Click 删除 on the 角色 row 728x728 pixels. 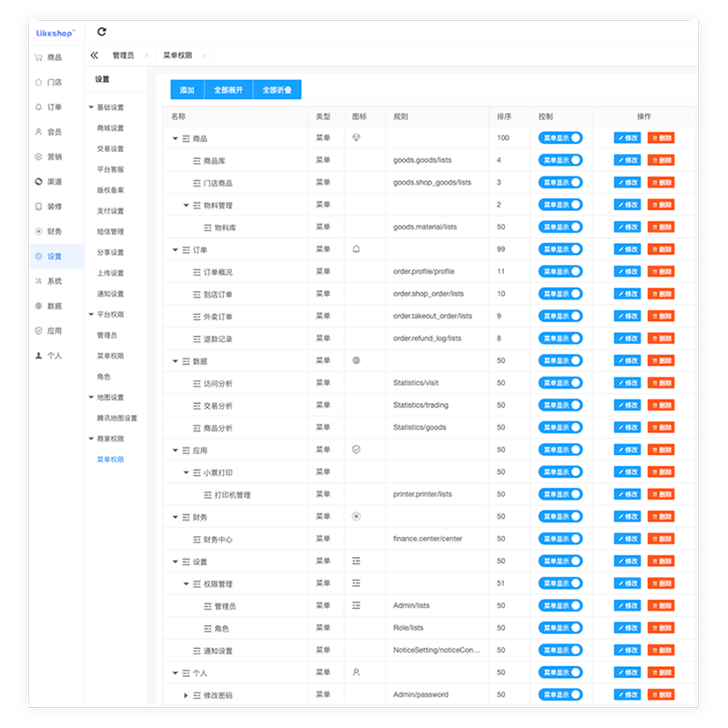tap(661, 627)
